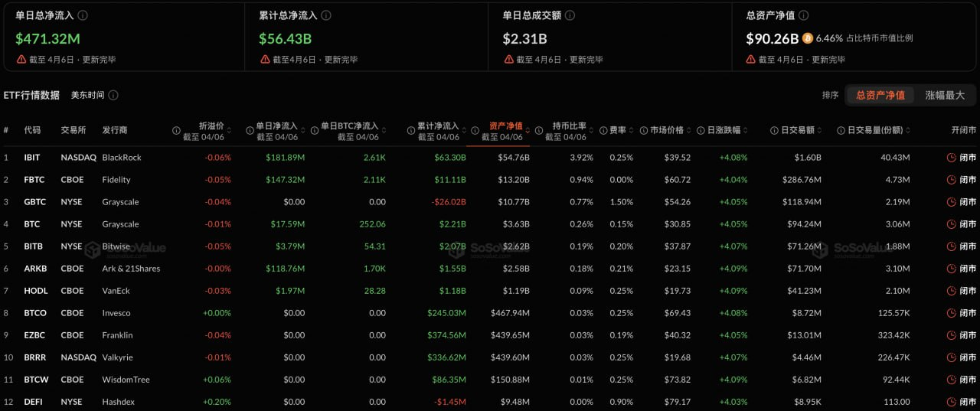The image size is (980, 411).
Task: Switch sorting to 涨幅最大
Action: coord(945,96)
